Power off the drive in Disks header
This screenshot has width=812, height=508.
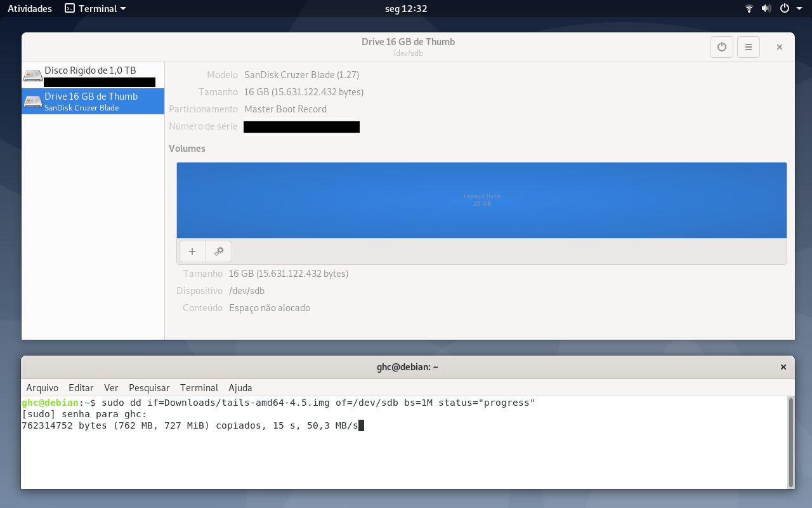pos(722,47)
